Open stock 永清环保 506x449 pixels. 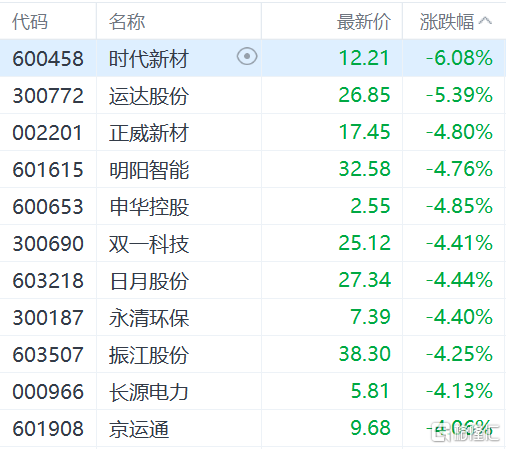tap(149, 318)
